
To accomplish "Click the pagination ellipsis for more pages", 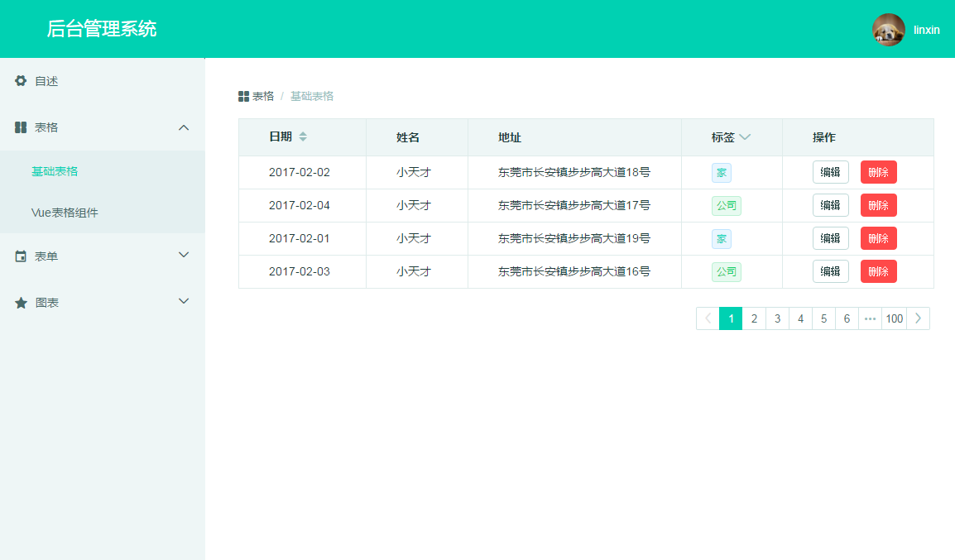I will [870, 318].
